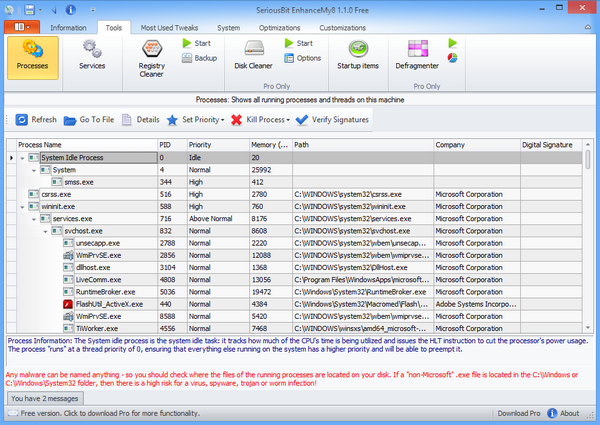600x425 pixels.
Task: Open the Services tool
Action: point(92,55)
